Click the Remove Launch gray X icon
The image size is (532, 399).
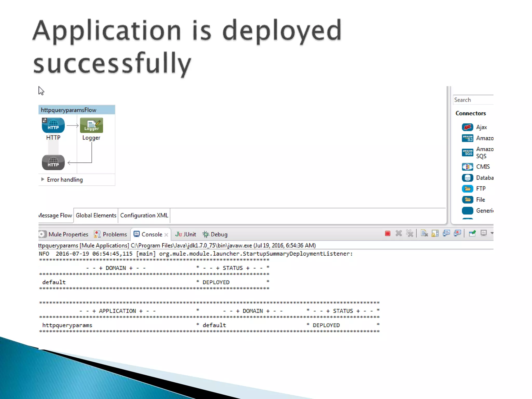(399, 234)
